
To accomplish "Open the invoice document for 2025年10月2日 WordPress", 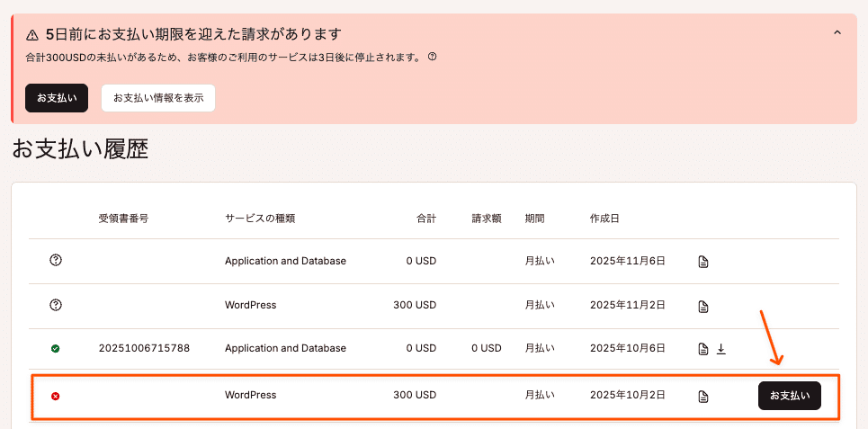I will [703, 396].
